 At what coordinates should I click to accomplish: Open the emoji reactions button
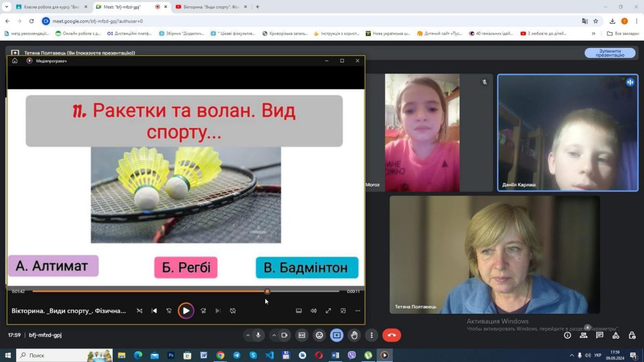[x=319, y=335]
